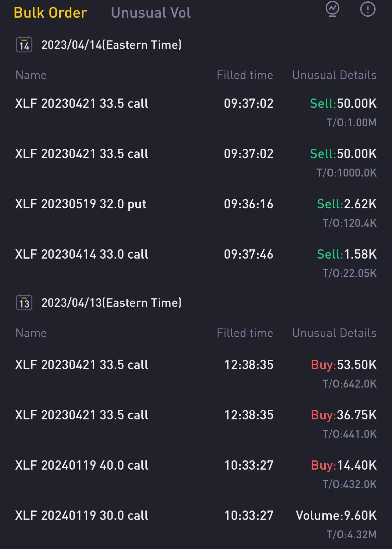392x549 pixels.
Task: Open XLF 20240119 30.0 call order
Action: point(196,524)
